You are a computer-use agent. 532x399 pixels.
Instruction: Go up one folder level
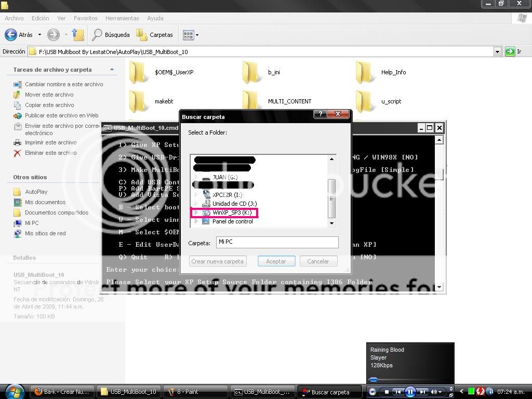(78, 35)
